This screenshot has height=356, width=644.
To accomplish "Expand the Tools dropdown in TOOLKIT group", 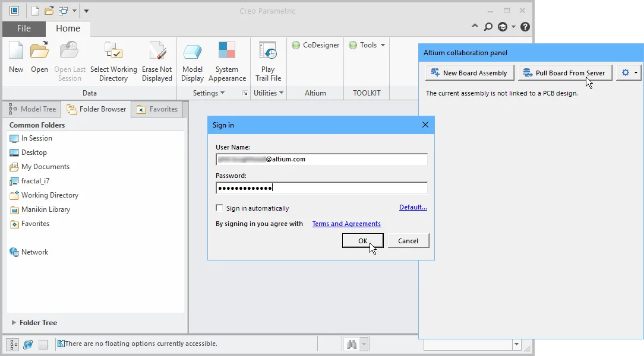I will coord(383,45).
